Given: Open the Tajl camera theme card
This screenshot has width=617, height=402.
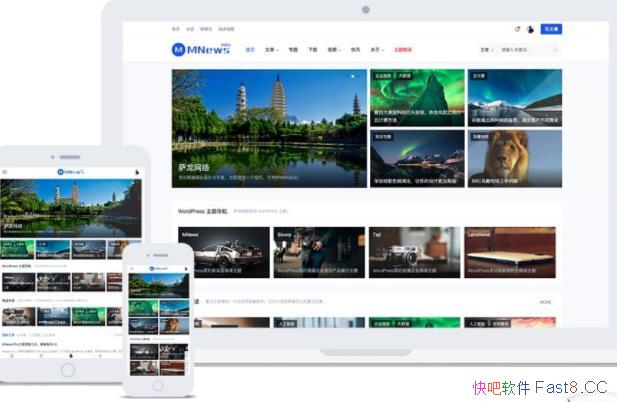Looking at the screenshot, I should pyautogui.click(x=414, y=252).
